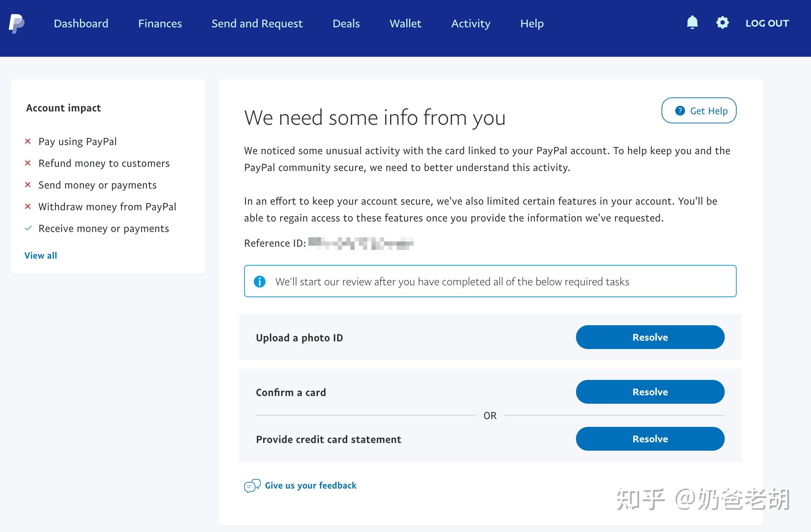
Task: Open the Dashboard menu item
Action: point(81,23)
